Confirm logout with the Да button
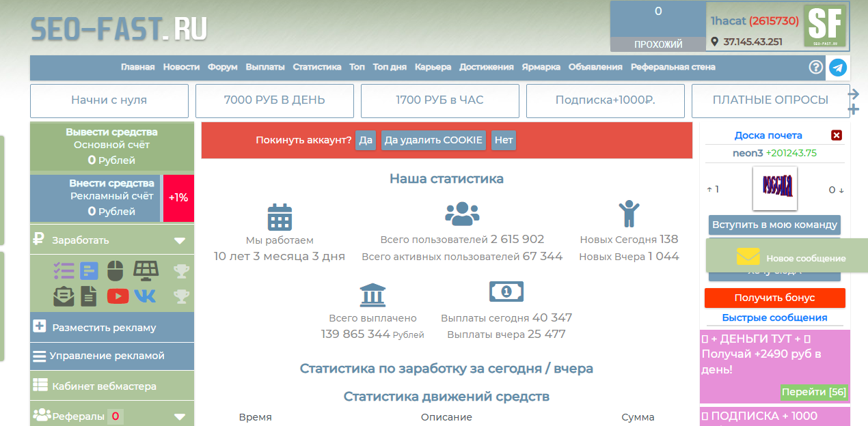The image size is (868, 426). 366,140
